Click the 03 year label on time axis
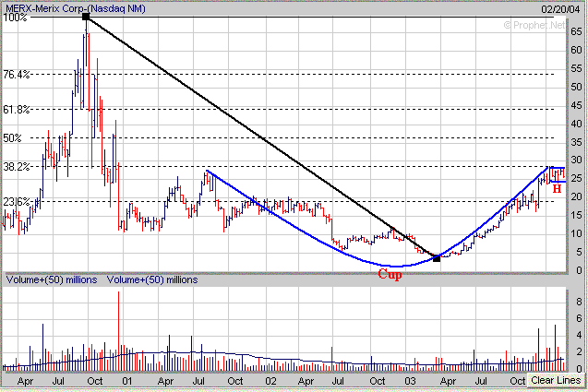Image resolution: width=588 pixels, height=392 pixels. [x=410, y=381]
